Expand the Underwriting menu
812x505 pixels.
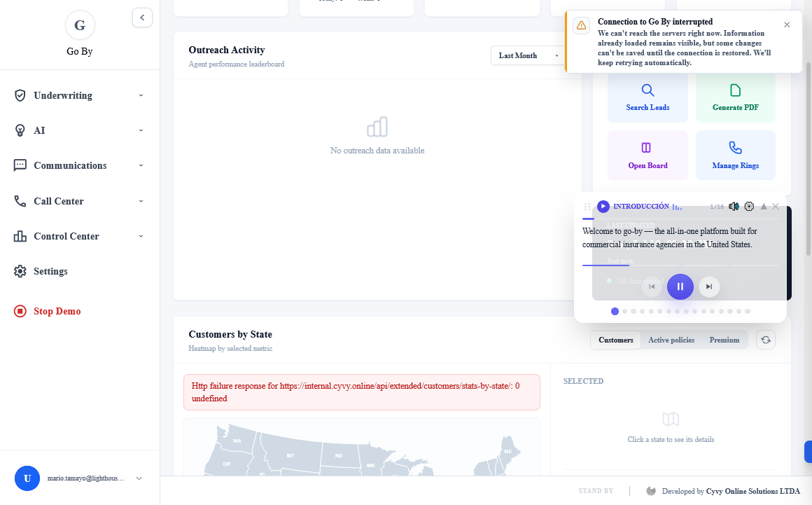(x=80, y=95)
